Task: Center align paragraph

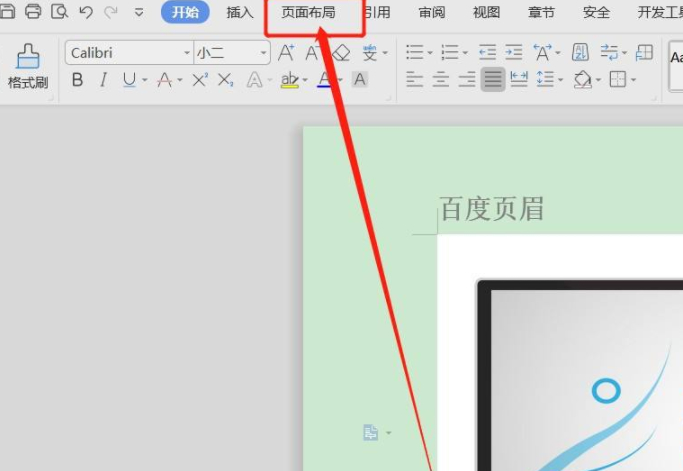Action: [441, 79]
